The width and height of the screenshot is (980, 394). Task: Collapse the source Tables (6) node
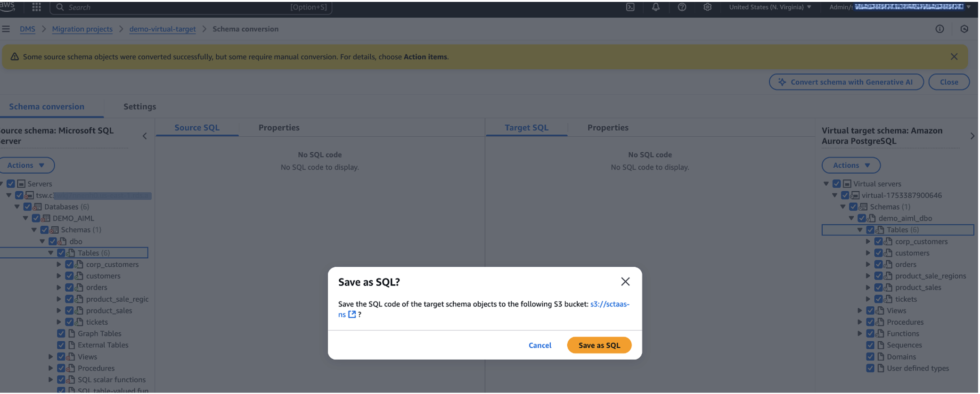point(51,253)
